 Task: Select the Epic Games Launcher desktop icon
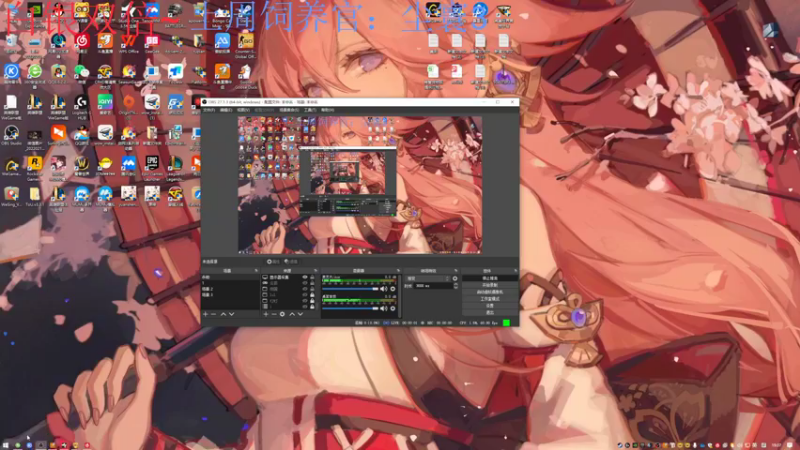coord(152,166)
